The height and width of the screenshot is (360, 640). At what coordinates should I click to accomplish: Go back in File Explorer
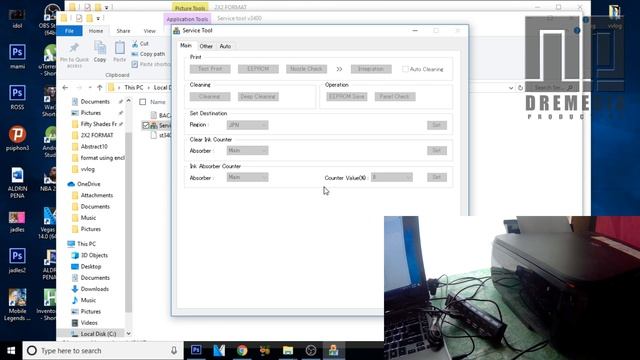pos(65,87)
